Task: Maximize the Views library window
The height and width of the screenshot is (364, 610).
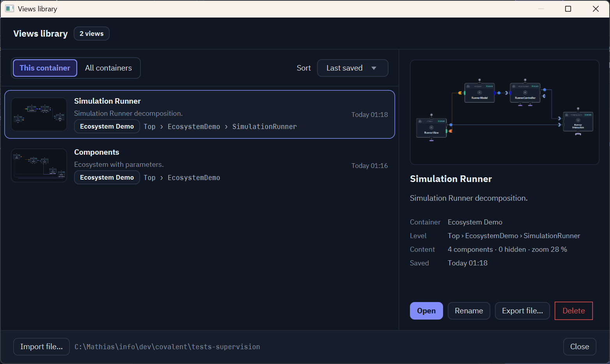Action: (568, 9)
